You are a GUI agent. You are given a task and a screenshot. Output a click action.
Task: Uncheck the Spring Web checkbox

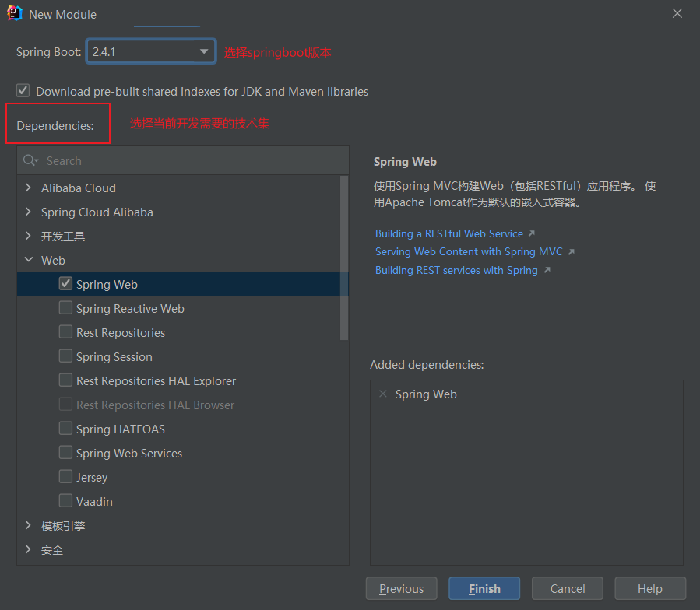(x=65, y=283)
